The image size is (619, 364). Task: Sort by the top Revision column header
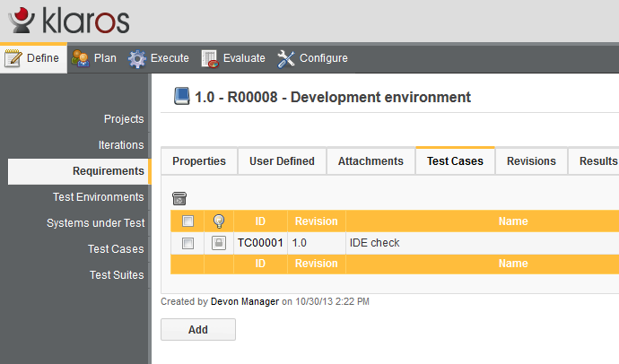(316, 221)
